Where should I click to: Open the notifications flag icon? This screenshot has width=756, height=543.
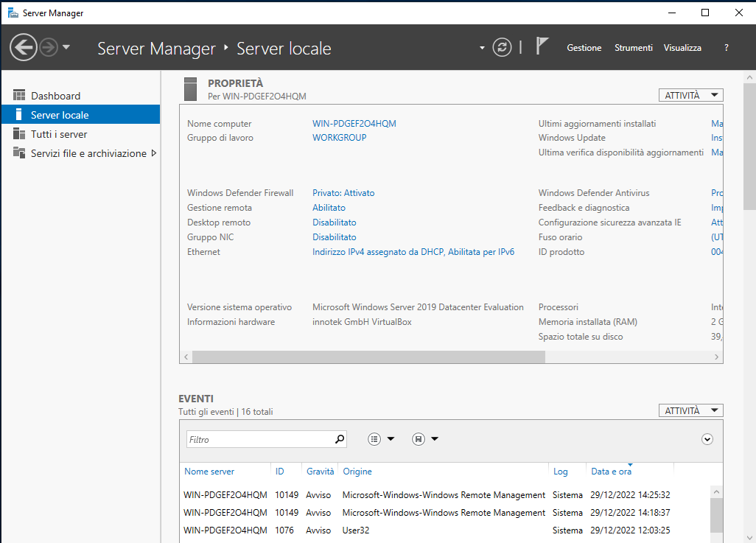click(542, 46)
